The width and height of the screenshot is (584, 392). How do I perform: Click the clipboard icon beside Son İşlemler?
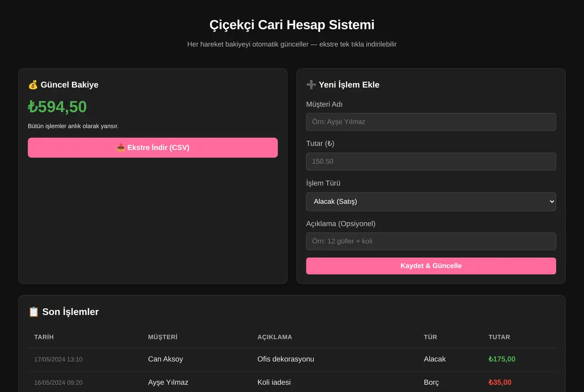(34, 312)
